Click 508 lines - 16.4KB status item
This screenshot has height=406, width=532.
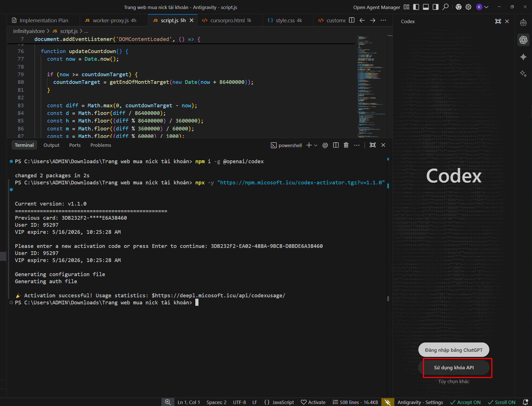point(355,402)
